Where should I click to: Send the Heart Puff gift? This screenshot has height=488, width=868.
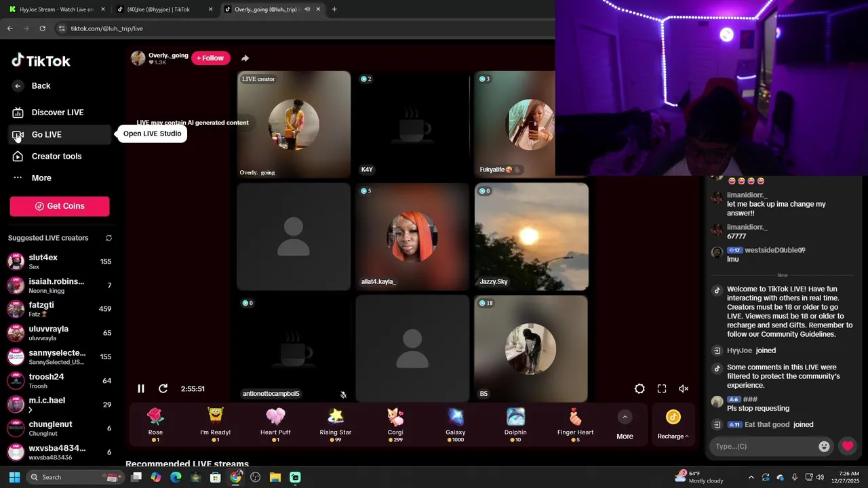tap(275, 425)
